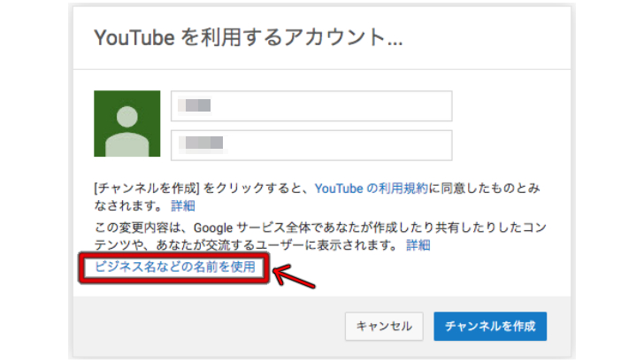The width and height of the screenshot is (644, 363).
Task: Open the YouTube の利用規約 link
Action: [x=372, y=189]
